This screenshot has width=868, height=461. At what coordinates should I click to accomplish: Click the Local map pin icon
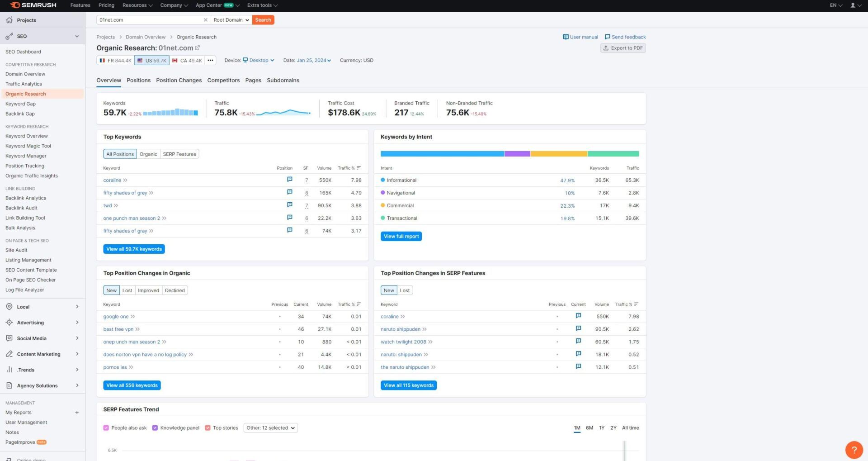[9, 307]
